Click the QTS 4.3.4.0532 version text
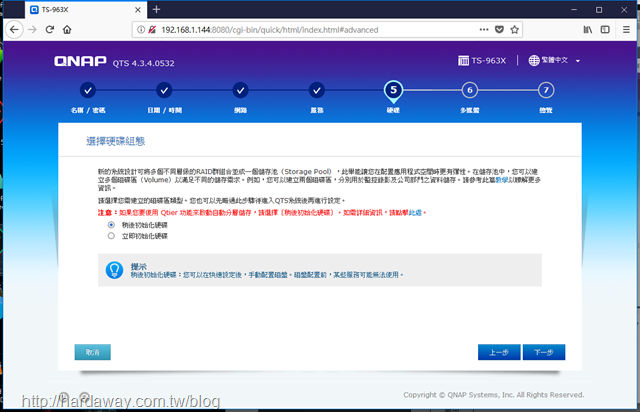The height and width of the screenshot is (412, 640). (144, 63)
